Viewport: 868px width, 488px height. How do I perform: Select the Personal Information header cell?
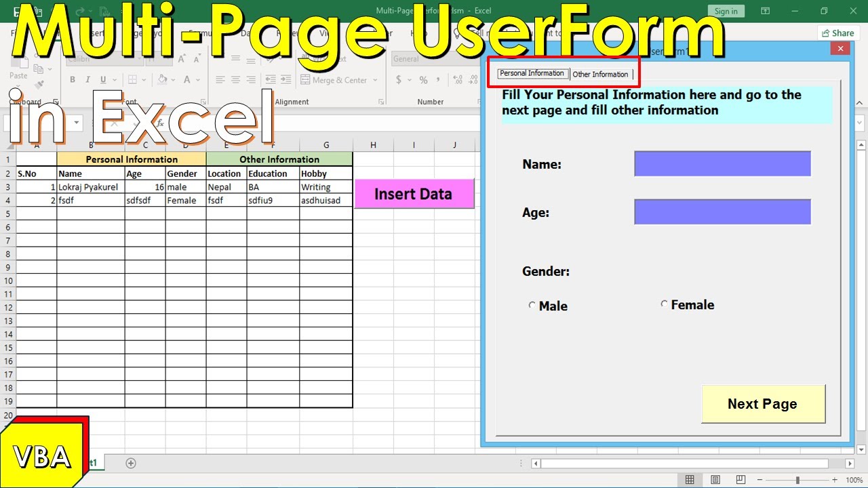point(132,159)
